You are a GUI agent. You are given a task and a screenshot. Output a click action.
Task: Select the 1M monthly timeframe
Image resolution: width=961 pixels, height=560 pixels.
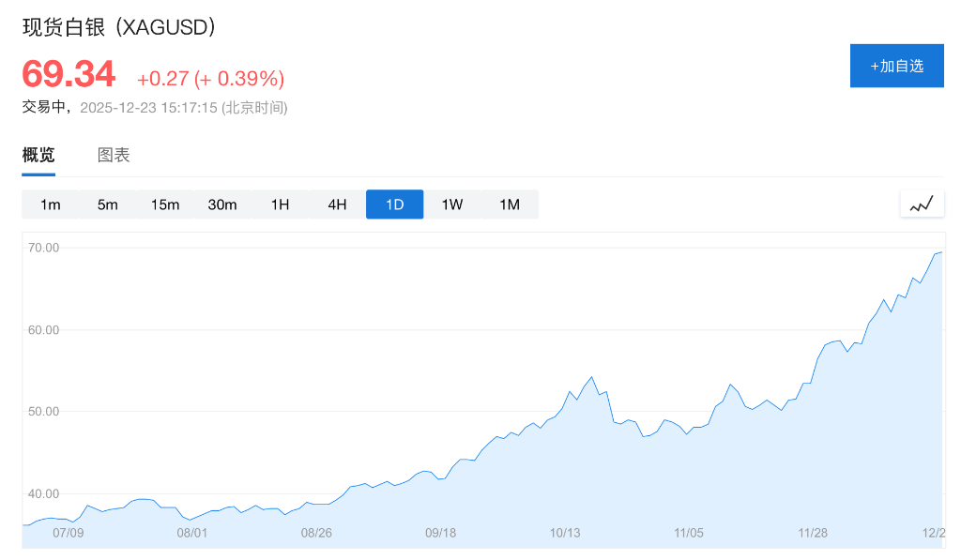(510, 204)
